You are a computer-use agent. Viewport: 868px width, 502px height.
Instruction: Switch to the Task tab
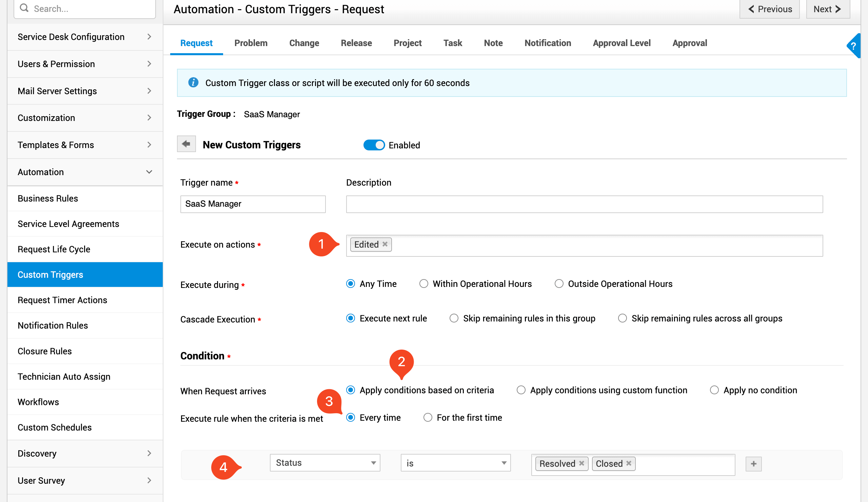click(x=453, y=43)
